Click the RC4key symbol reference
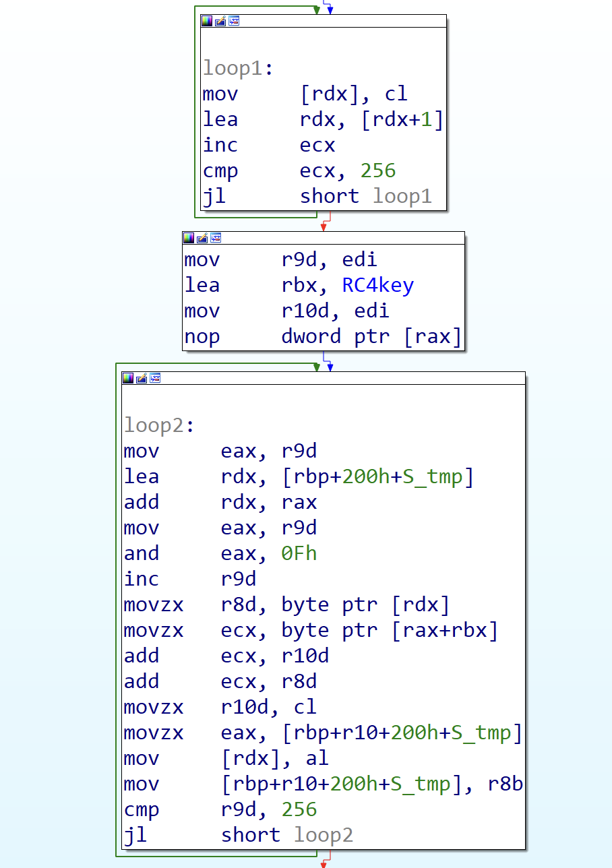Screen dimensions: 612x868 click(377, 285)
